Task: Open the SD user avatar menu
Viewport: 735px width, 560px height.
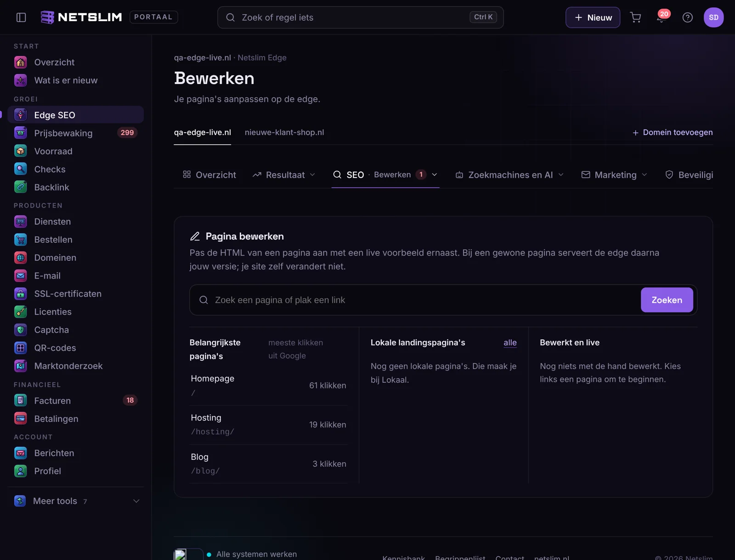Action: [713, 17]
